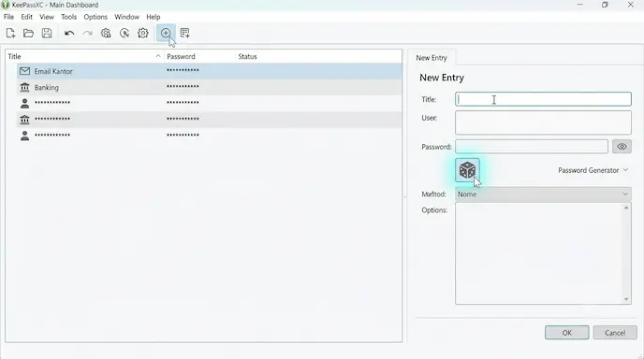
Task: Click into the Password input field
Action: tap(532, 147)
